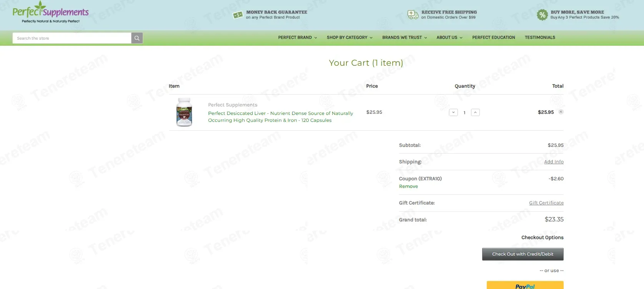Click the free shipping truck icon
This screenshot has height=289, width=644.
pyautogui.click(x=413, y=15)
